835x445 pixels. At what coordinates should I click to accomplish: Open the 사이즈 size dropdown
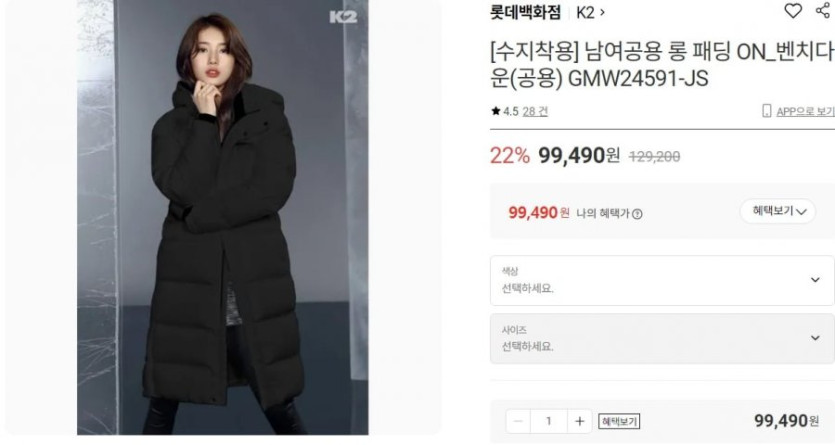662,339
